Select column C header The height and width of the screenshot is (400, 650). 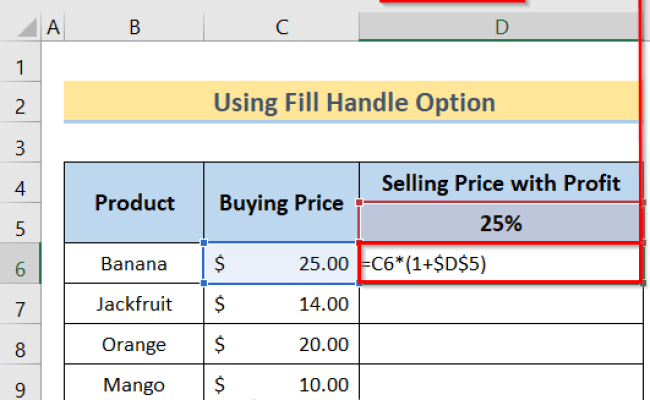tap(281, 27)
